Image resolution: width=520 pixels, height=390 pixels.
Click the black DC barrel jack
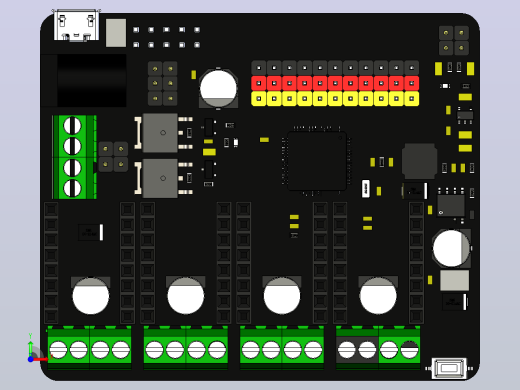(x=84, y=80)
